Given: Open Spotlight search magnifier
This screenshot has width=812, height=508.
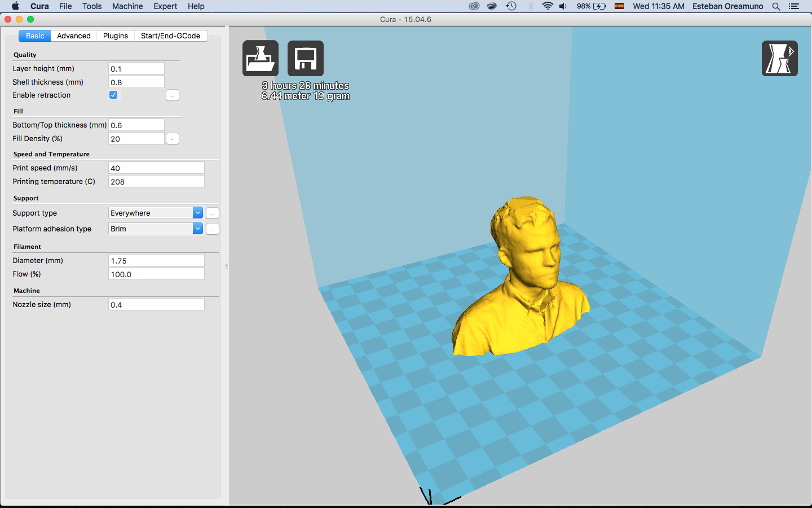Looking at the screenshot, I should [776, 6].
